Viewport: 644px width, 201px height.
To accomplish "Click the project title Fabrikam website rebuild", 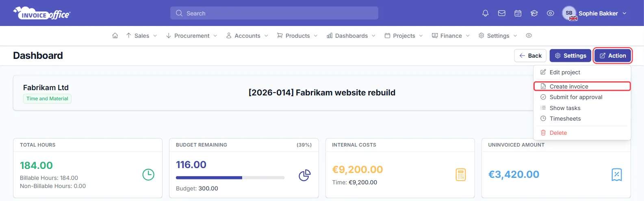I will point(322,93).
